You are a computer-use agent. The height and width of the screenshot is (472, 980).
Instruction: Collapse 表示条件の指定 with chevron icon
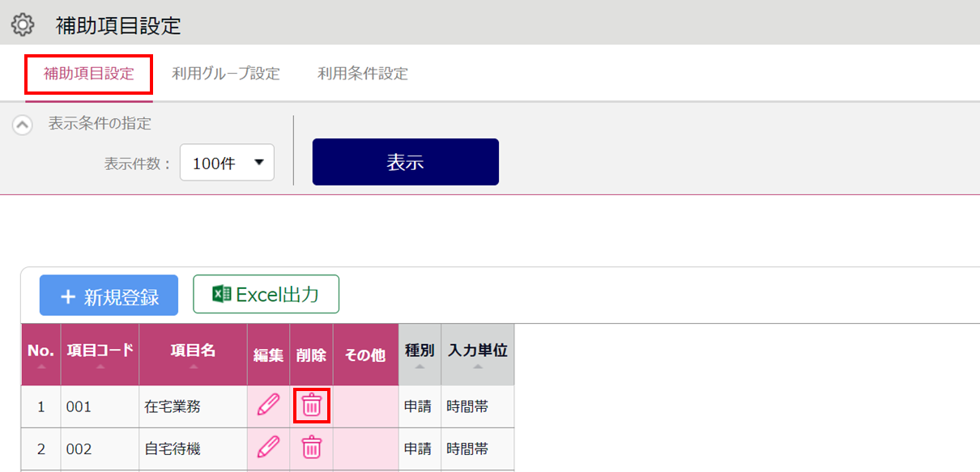23,125
